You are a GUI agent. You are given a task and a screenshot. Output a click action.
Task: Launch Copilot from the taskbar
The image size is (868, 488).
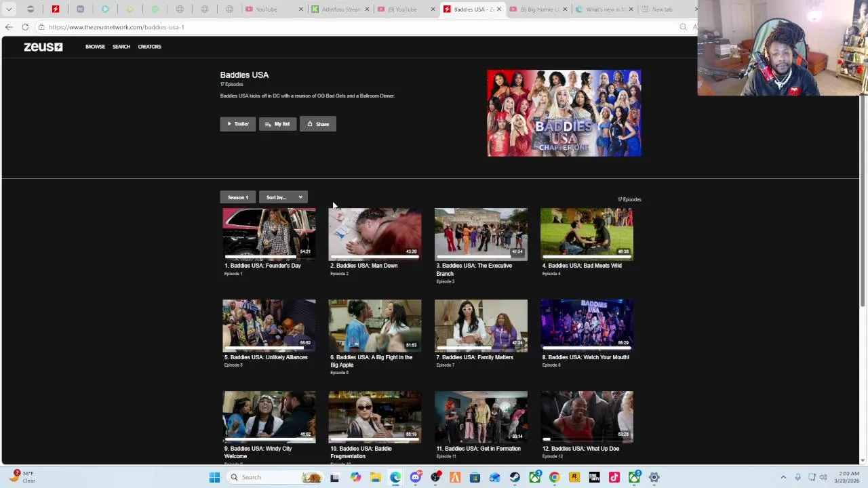point(355,477)
